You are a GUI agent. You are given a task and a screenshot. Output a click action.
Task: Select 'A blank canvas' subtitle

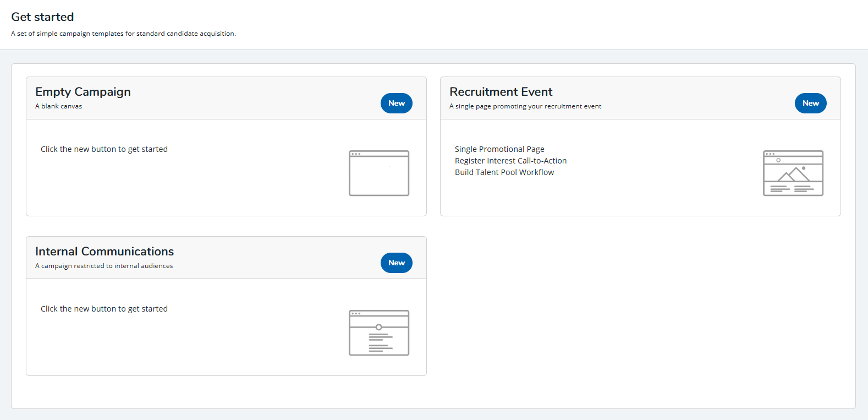[x=58, y=106]
